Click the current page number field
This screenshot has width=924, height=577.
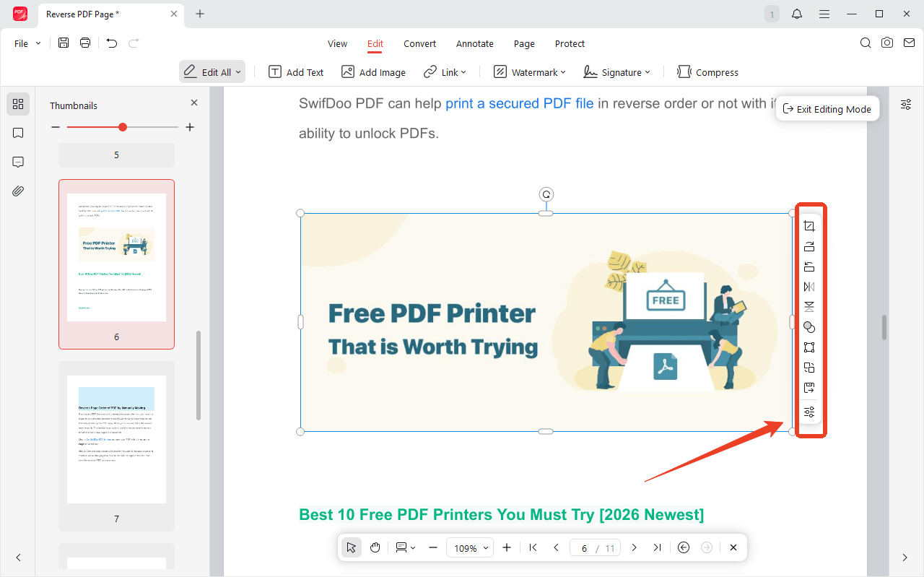tap(583, 548)
